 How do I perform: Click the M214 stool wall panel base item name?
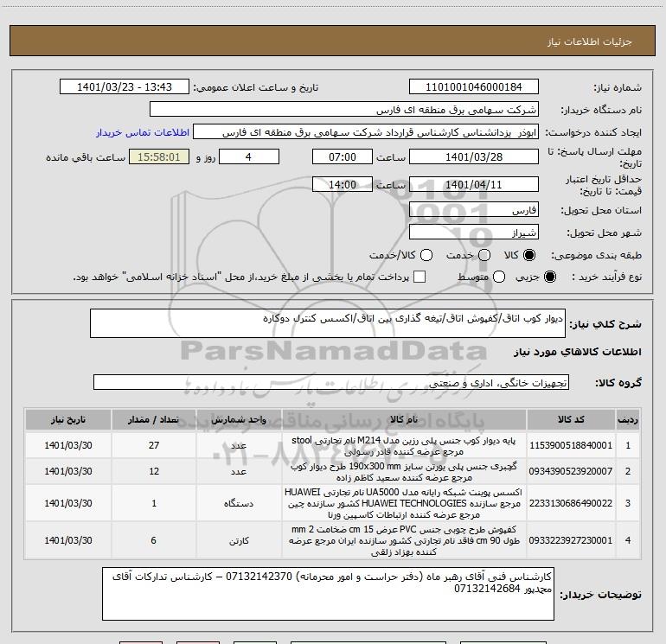click(x=404, y=446)
